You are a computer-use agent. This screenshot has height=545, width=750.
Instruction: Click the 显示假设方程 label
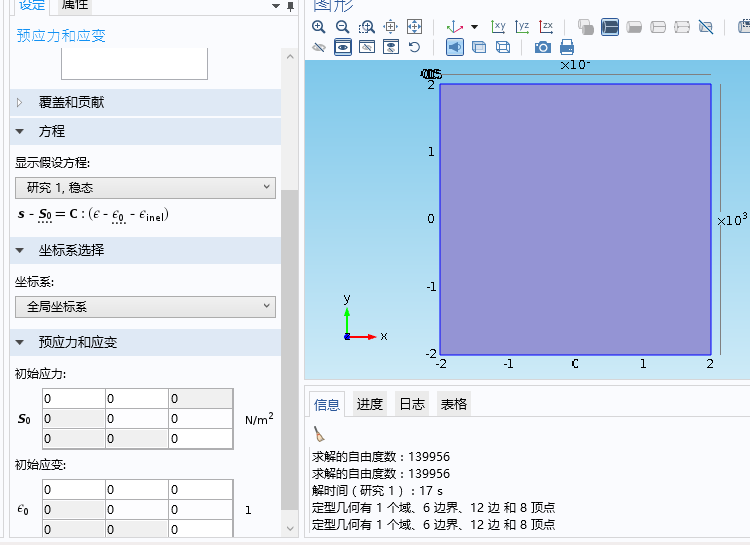(x=52, y=163)
